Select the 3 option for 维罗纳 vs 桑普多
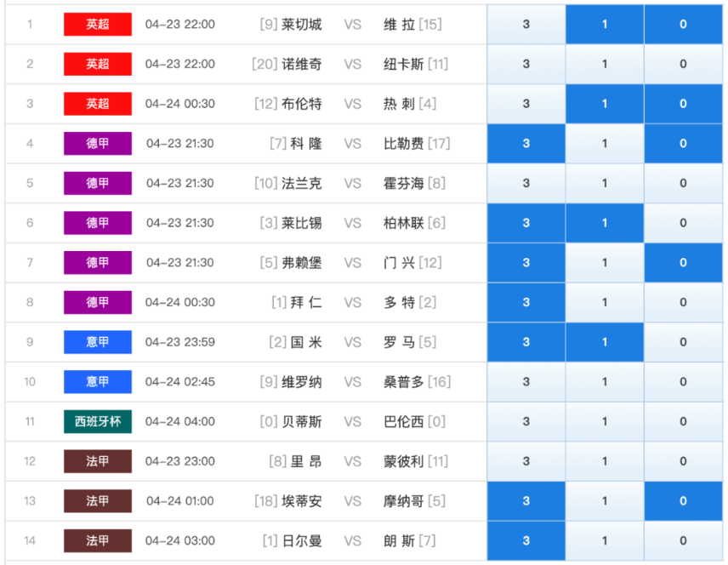The width and height of the screenshot is (728, 565). coord(526,382)
